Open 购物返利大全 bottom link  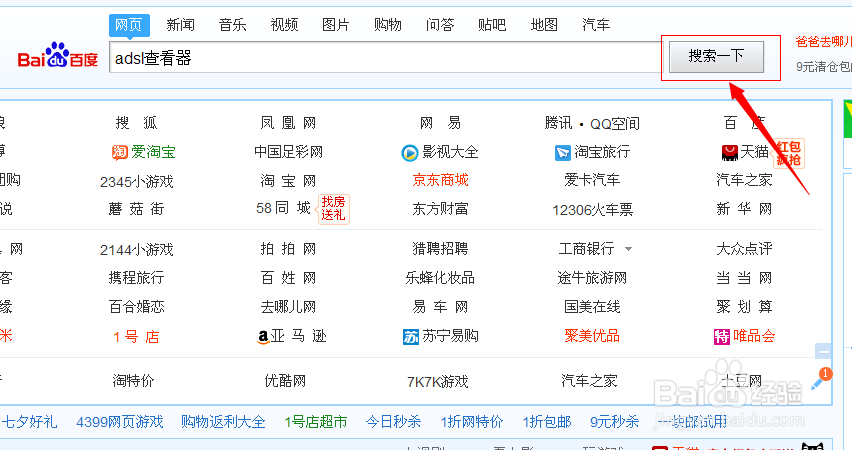(x=223, y=422)
